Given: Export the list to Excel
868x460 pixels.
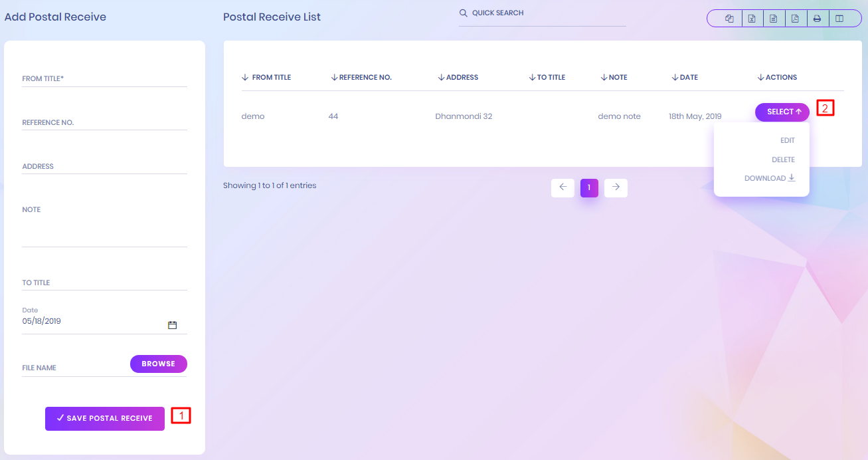Looking at the screenshot, I should [x=752, y=19].
